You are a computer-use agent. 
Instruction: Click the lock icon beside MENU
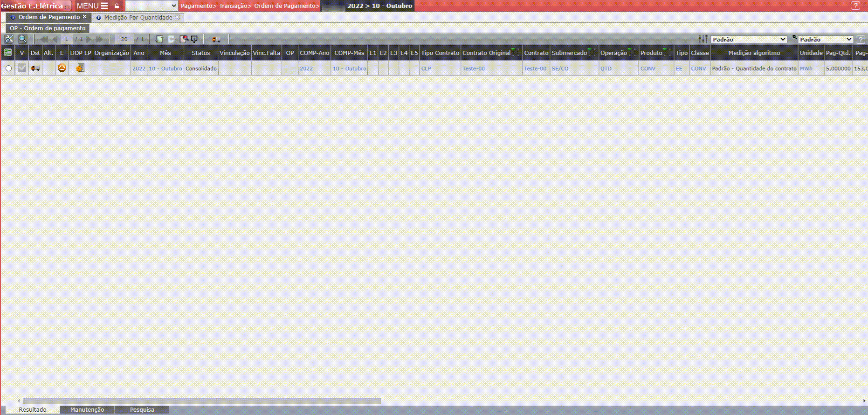pyautogui.click(x=117, y=6)
